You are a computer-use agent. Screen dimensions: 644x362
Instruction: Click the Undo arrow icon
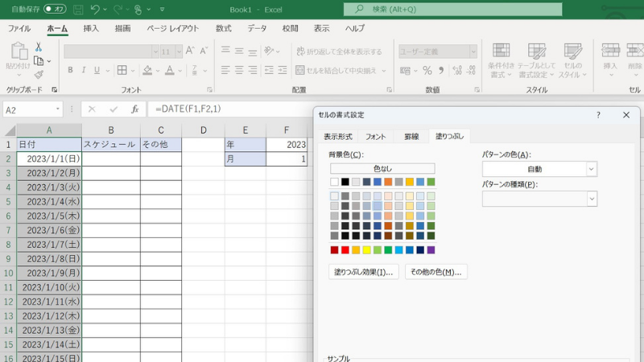click(x=95, y=10)
